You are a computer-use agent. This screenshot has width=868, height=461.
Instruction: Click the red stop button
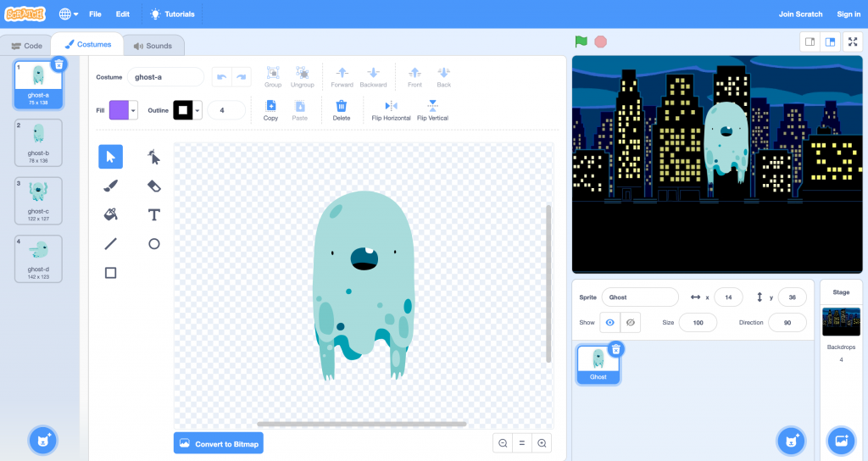click(601, 42)
